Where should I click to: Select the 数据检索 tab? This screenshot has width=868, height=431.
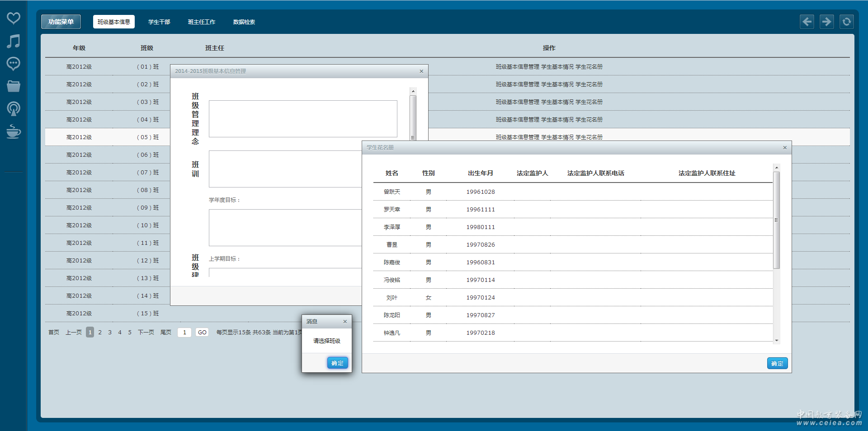[244, 22]
